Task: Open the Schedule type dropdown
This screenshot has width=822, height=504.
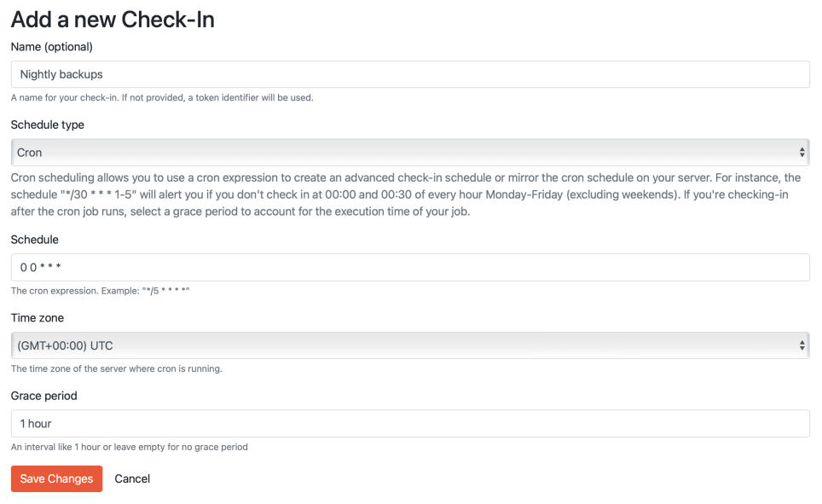Action: click(409, 152)
